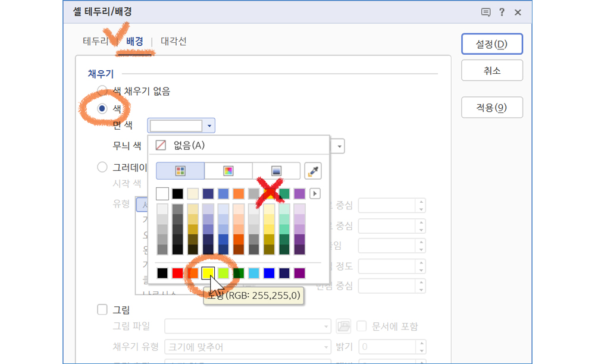Adjust the 밝기 spinner arrows

pyautogui.click(x=421, y=347)
